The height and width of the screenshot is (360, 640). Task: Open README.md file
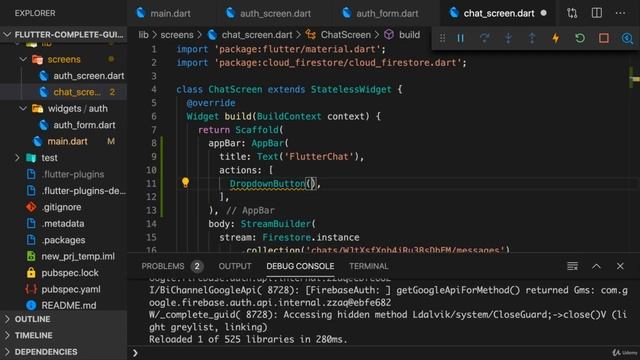click(x=69, y=305)
